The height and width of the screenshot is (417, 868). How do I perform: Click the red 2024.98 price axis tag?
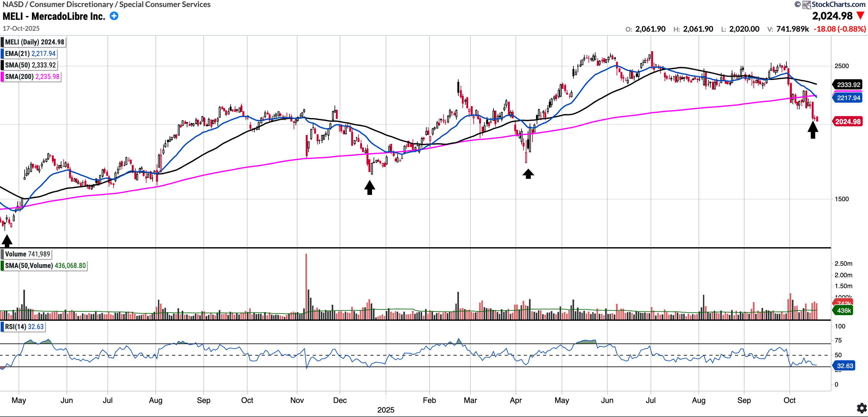[x=848, y=122]
